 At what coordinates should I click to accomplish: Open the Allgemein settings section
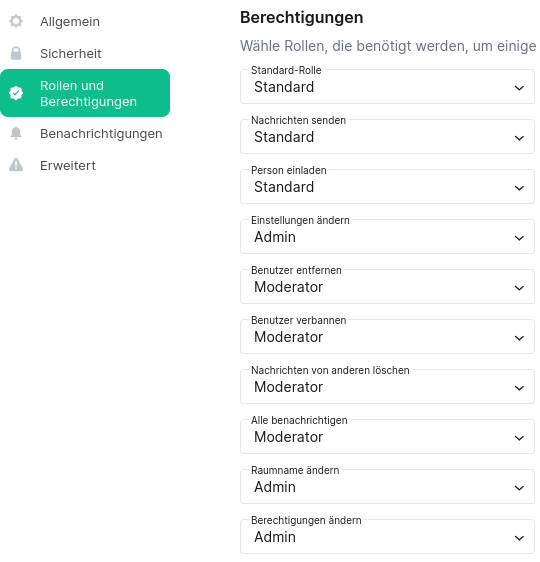[85, 22]
